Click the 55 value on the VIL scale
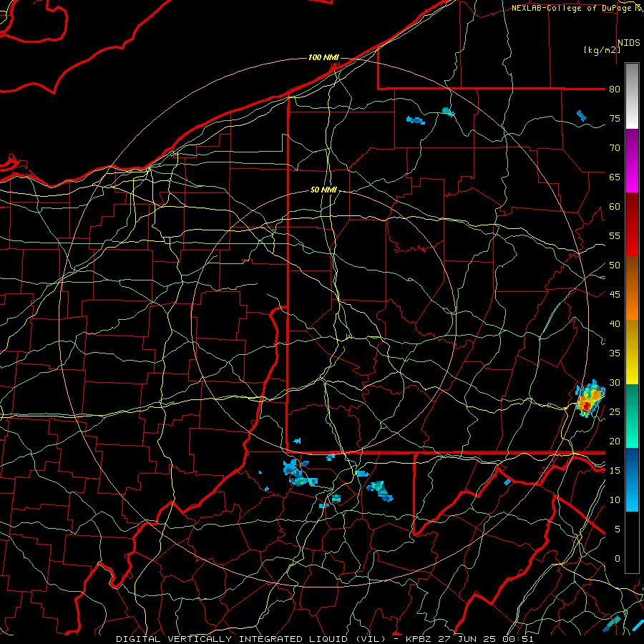 [615, 235]
